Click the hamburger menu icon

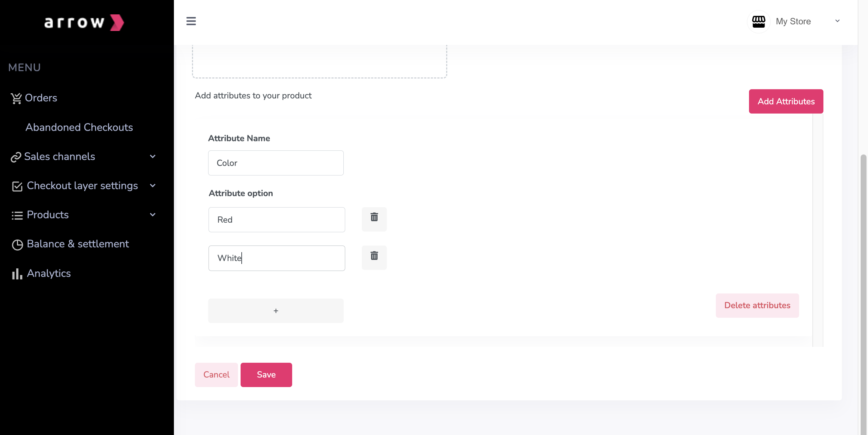pyautogui.click(x=191, y=21)
